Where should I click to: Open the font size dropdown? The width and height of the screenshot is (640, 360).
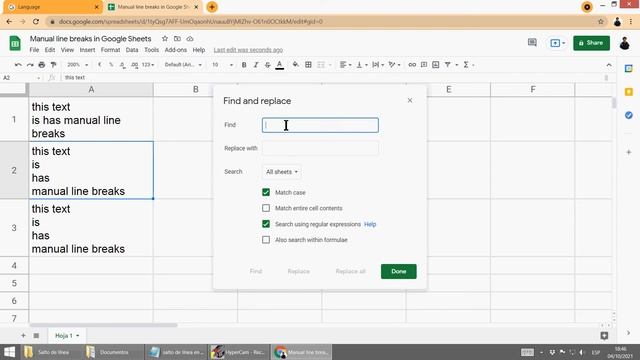(x=222, y=65)
